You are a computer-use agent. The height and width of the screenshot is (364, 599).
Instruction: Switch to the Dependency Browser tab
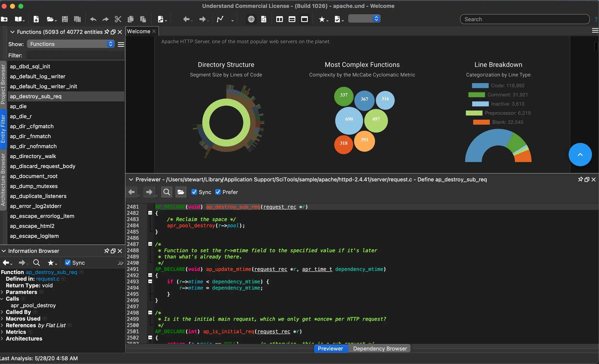coord(380,348)
